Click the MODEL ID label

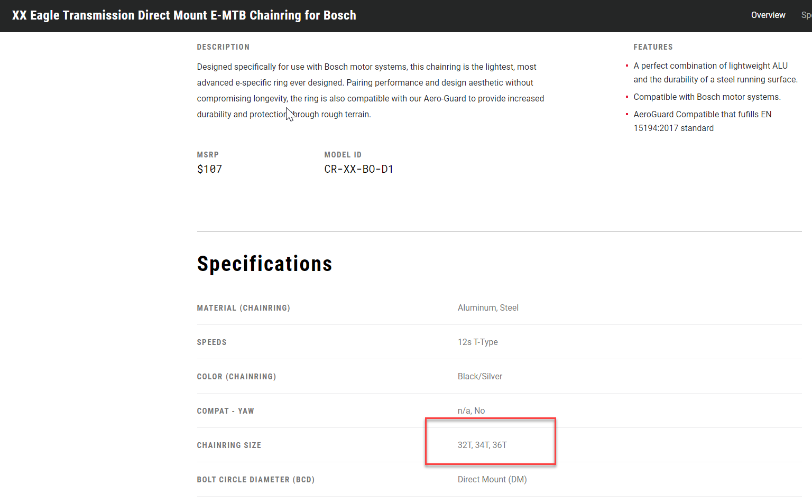point(343,155)
